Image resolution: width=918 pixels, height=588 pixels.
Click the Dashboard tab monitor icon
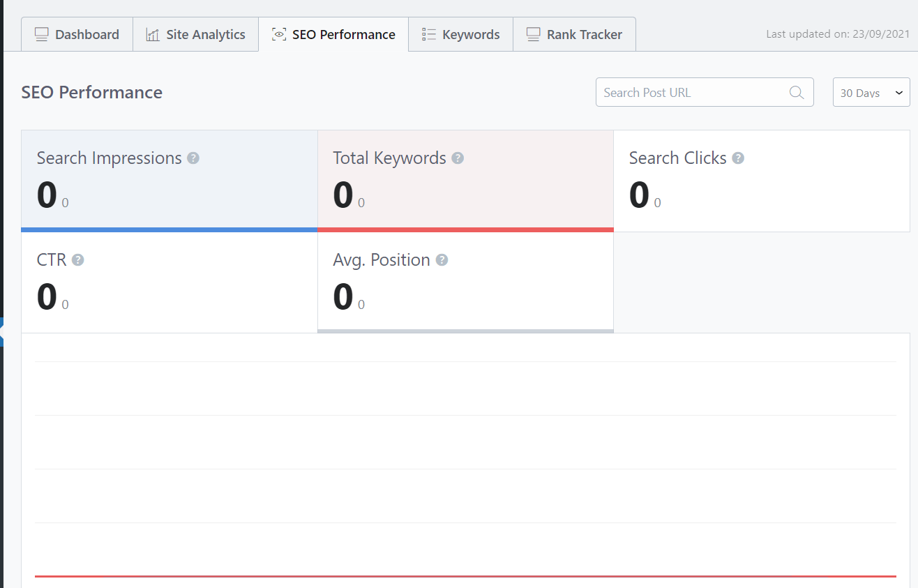(42, 34)
